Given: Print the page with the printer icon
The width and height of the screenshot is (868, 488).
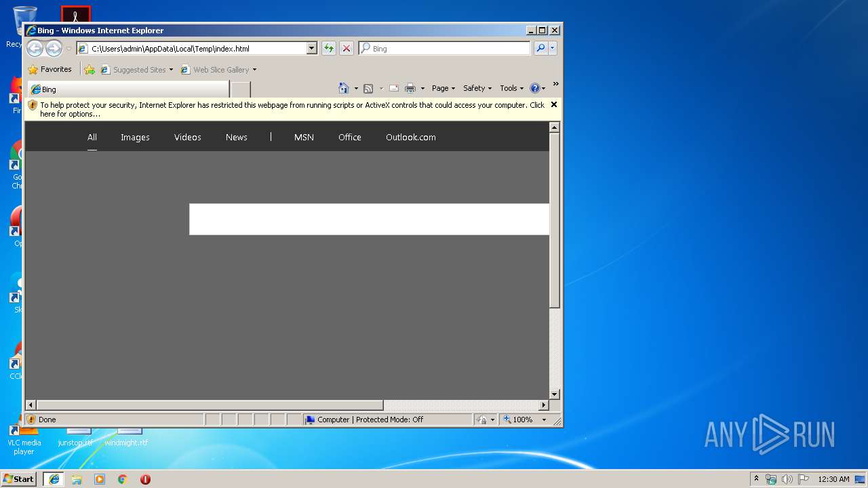Looking at the screenshot, I should [x=410, y=88].
